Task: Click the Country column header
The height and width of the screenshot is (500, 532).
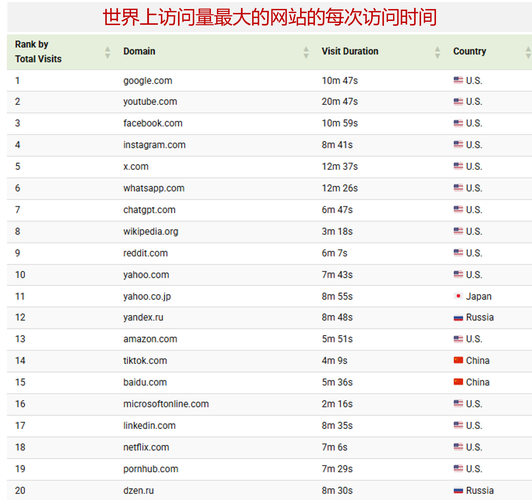Action: (469, 51)
